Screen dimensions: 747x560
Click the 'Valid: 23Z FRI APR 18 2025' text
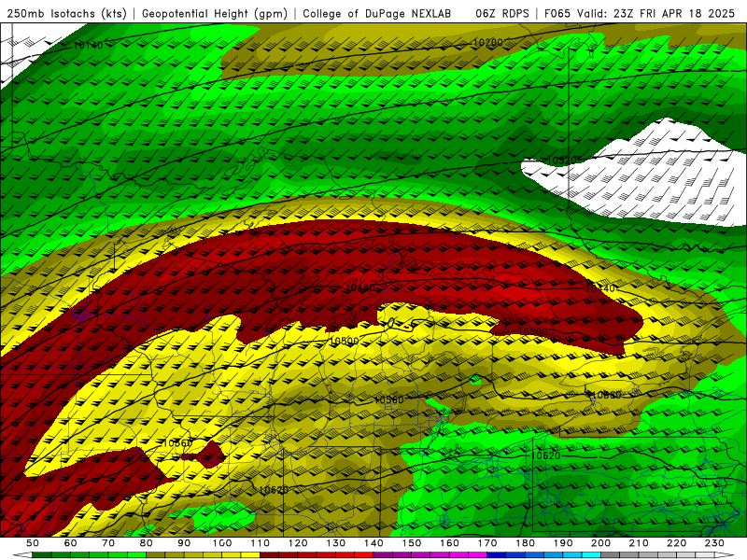pyautogui.click(x=656, y=13)
